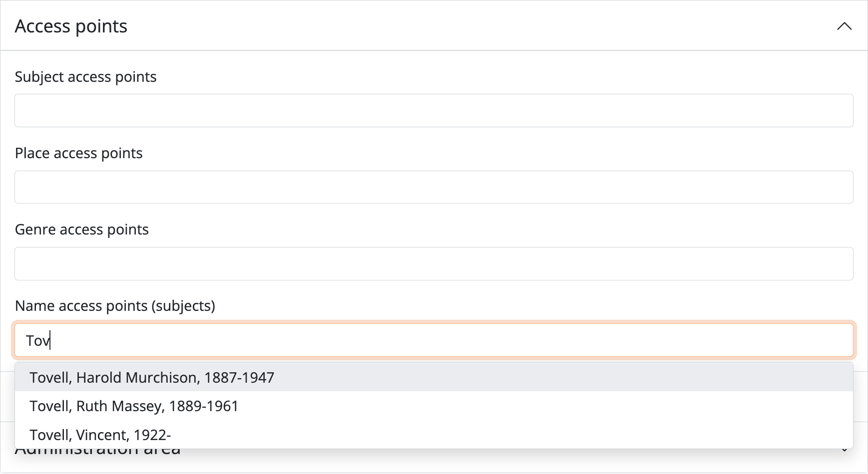The height and width of the screenshot is (474, 868).
Task: Click the Access points heading text
Action: click(71, 26)
